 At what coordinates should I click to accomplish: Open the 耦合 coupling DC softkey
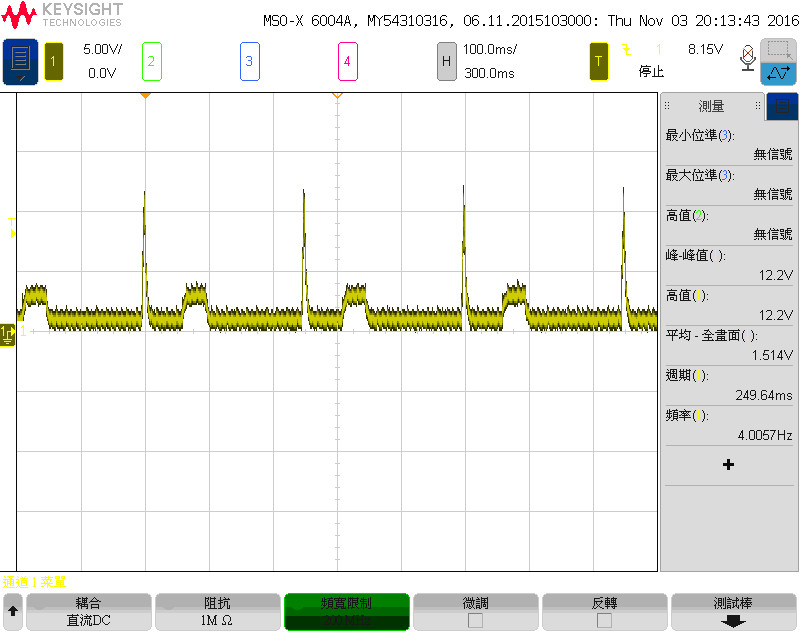[88, 612]
